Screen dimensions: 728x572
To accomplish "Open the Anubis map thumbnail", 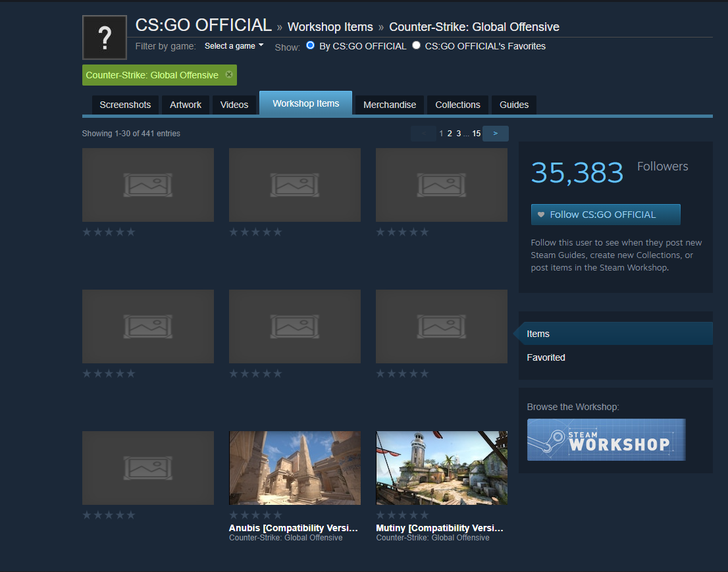I will (295, 467).
